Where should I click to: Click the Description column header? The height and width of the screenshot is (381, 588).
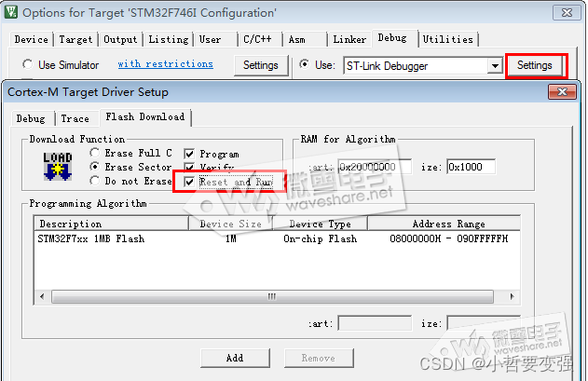pos(112,224)
